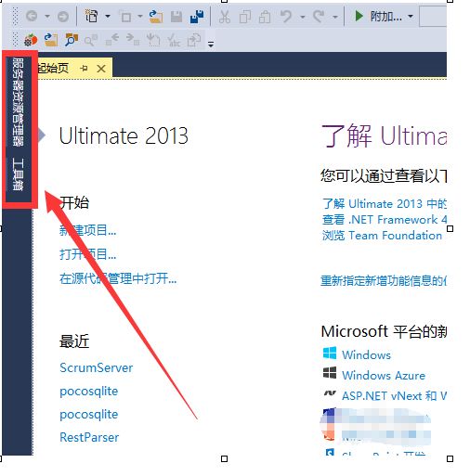Open the New Project dropdown arrow
The height and width of the screenshot is (476, 470).
coord(108,16)
